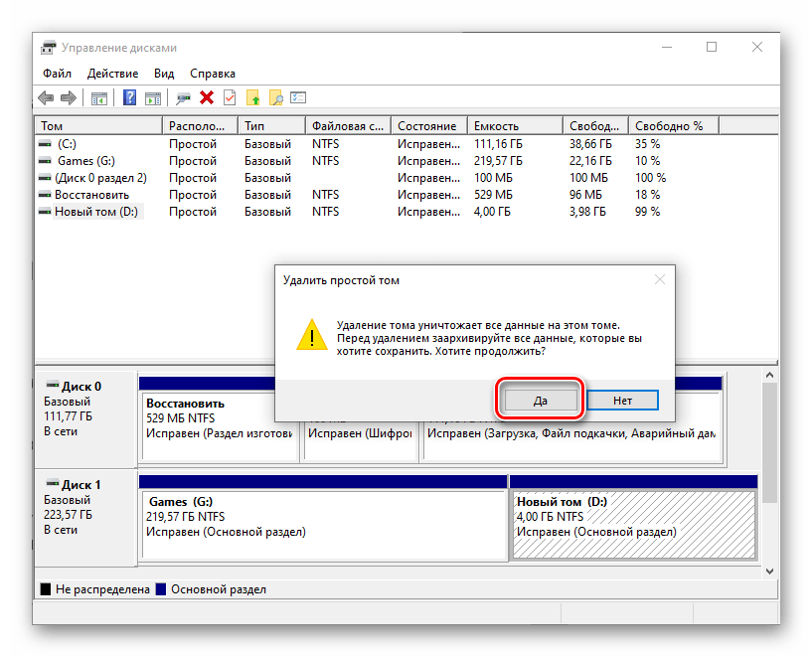Open the Файл menu
This screenshot has width=812, height=657.
coord(57,74)
